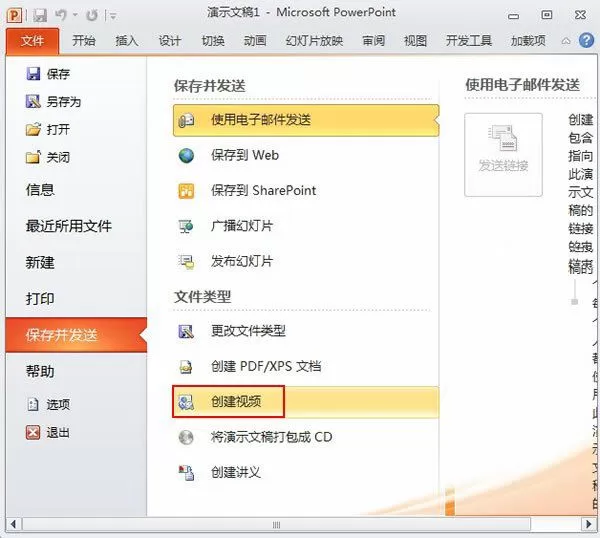Click the 创建 PDF/XPS 文档 text label
Viewport: 600px width, 538px height.
[x=266, y=366]
